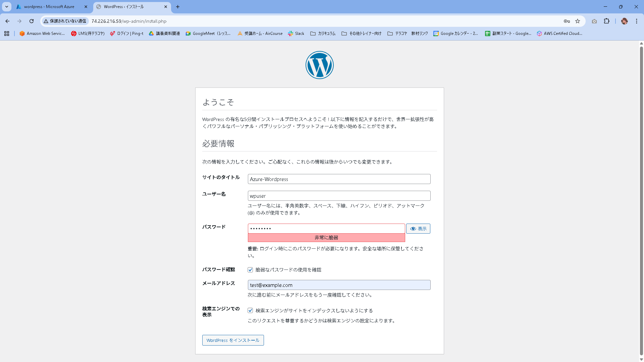Click the WordPress をインストール button
The image size is (644, 362).
pos(233,340)
